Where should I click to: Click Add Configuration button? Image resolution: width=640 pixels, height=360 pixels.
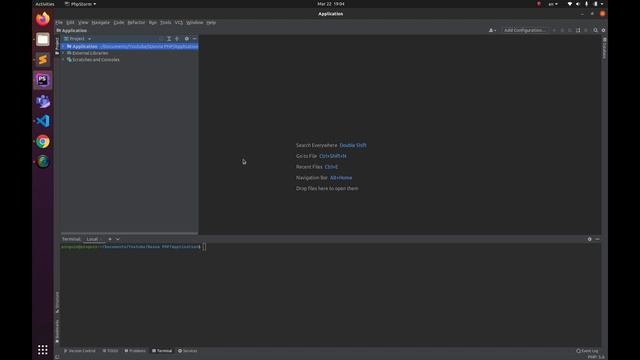[x=524, y=30]
